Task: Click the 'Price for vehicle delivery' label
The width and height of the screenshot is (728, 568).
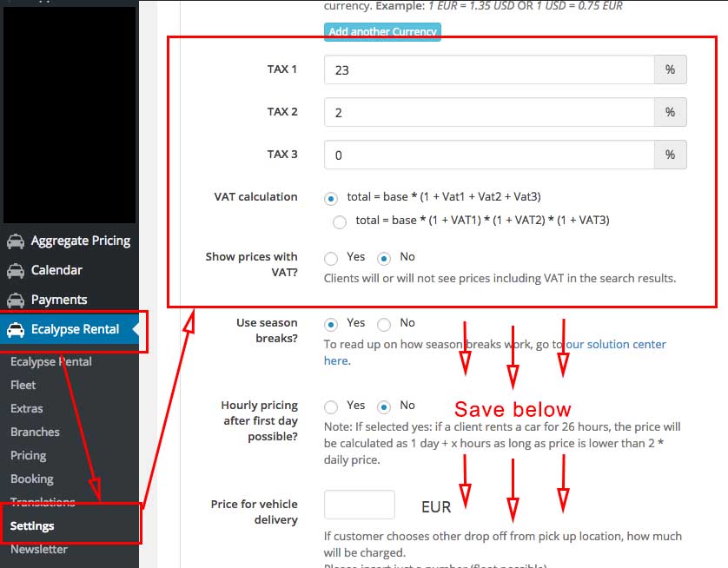Action: [x=254, y=512]
